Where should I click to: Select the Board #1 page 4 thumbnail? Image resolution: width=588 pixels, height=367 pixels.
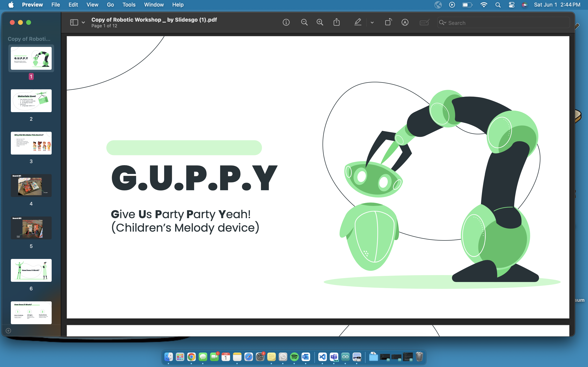tap(31, 186)
